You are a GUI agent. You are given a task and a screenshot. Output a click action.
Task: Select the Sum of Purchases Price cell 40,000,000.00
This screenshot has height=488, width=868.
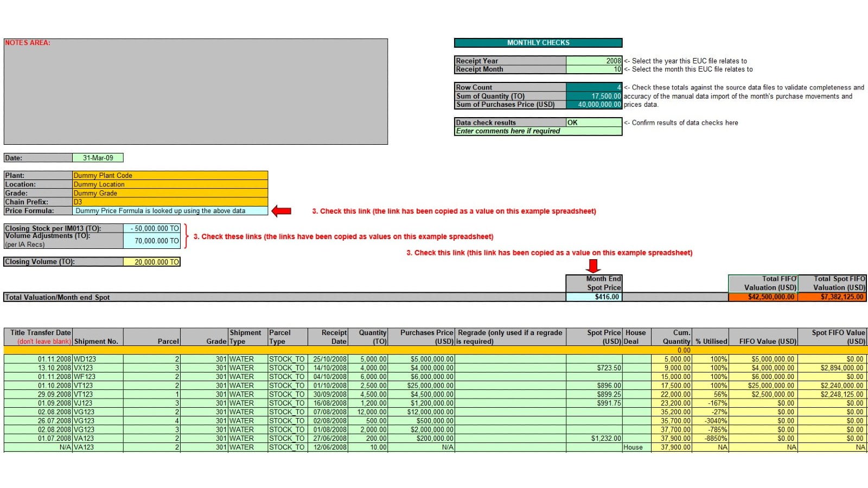click(x=593, y=105)
